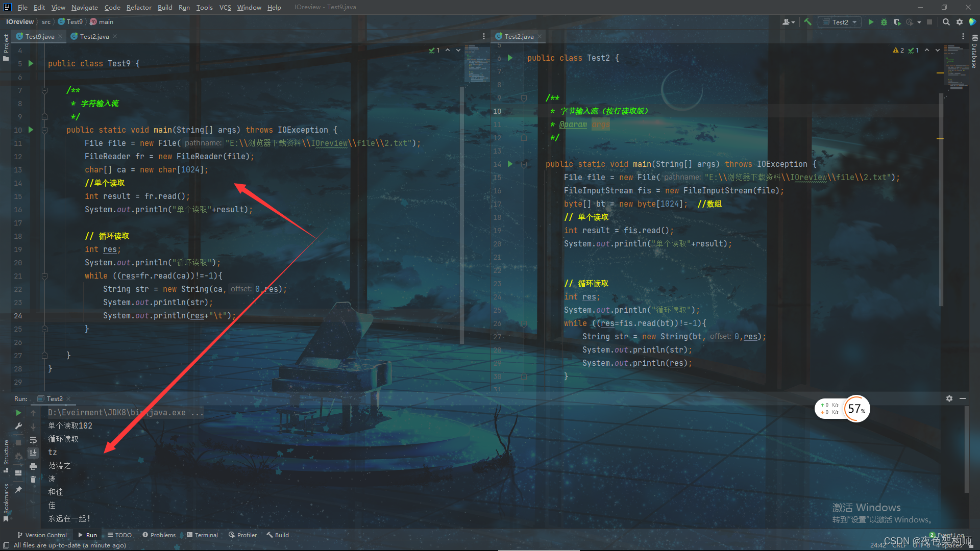Screen dimensions: 980x551
Task: Open Project tool window sidebar
Action: (6, 47)
